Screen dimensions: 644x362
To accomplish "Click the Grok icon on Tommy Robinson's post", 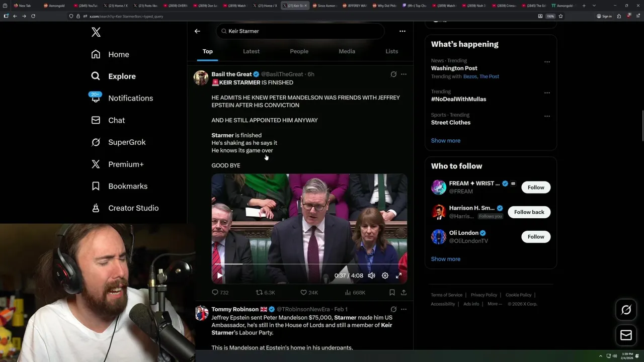I will pos(393,309).
